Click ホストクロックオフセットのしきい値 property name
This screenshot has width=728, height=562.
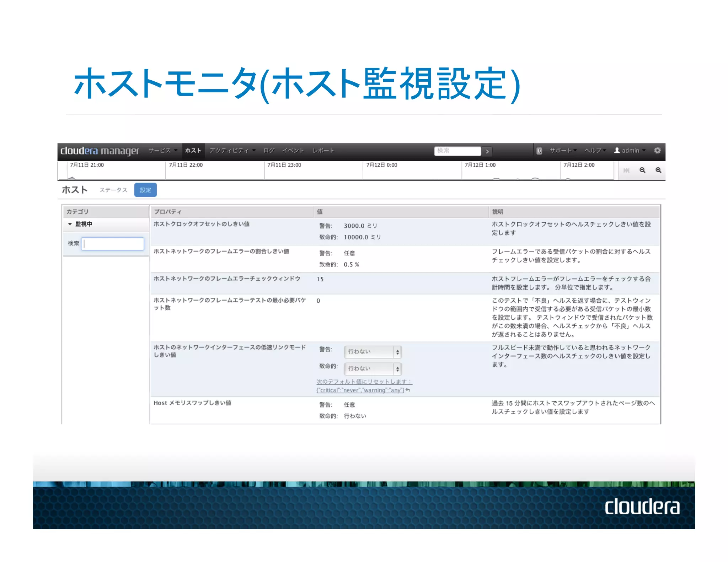202,224
